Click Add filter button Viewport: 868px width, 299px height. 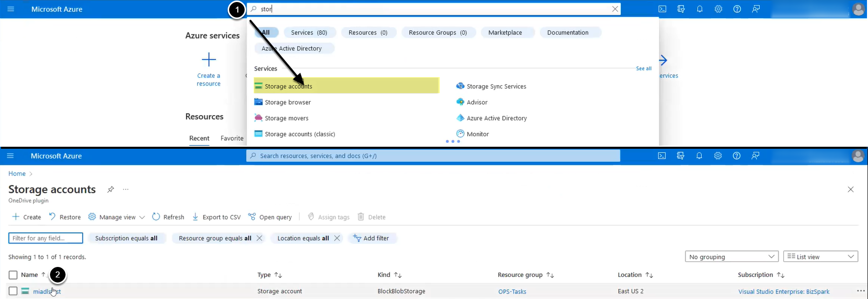tap(371, 238)
